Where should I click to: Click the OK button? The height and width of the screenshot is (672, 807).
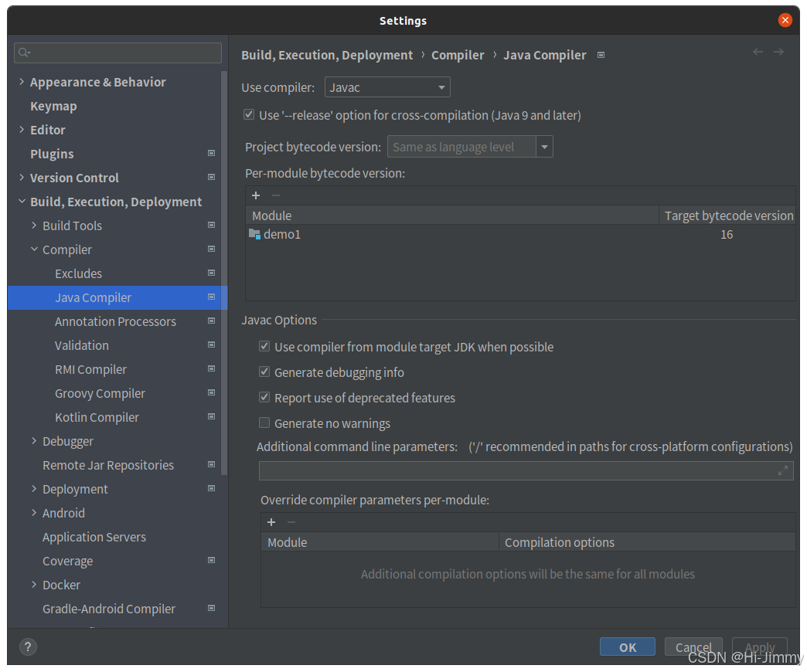(627, 647)
